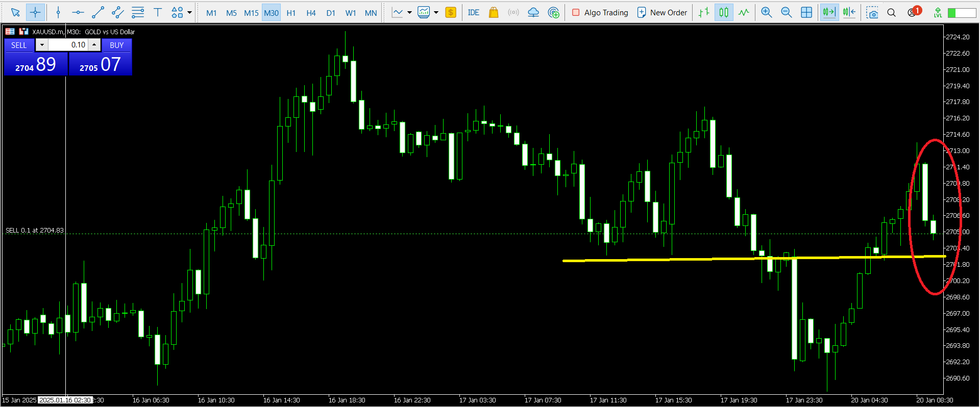This screenshot has width=980, height=407.
Task: Switch chart to bar chart view
Action: coord(704,12)
